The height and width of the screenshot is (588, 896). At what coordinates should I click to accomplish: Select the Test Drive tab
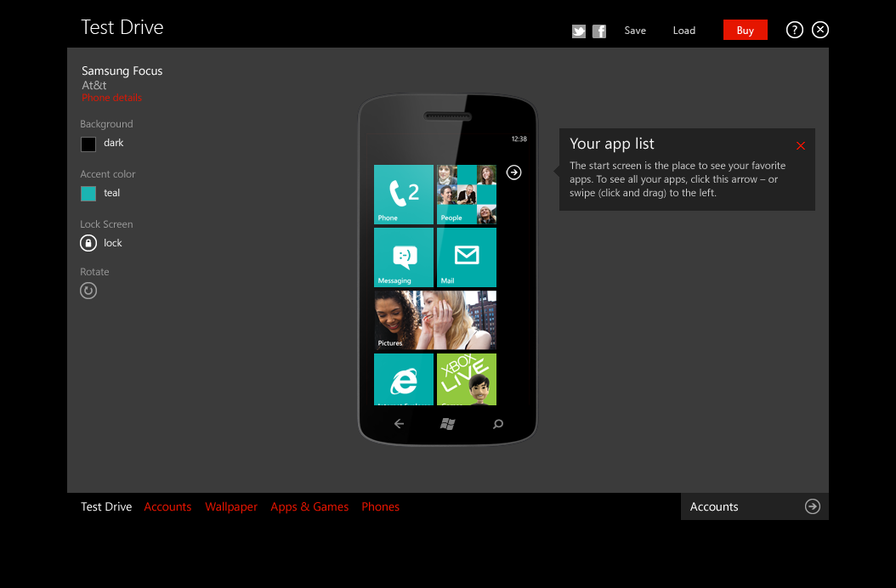pos(106,507)
